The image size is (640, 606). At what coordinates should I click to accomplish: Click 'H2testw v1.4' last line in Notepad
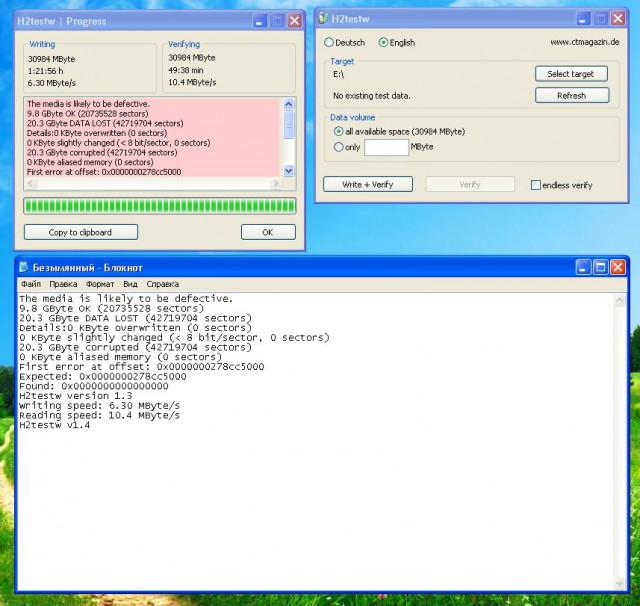click(x=55, y=425)
